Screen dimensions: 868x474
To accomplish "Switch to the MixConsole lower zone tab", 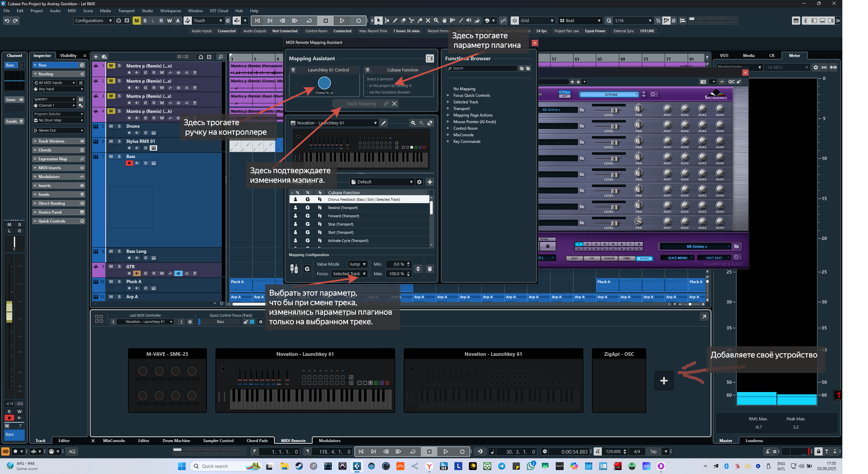I will click(114, 441).
